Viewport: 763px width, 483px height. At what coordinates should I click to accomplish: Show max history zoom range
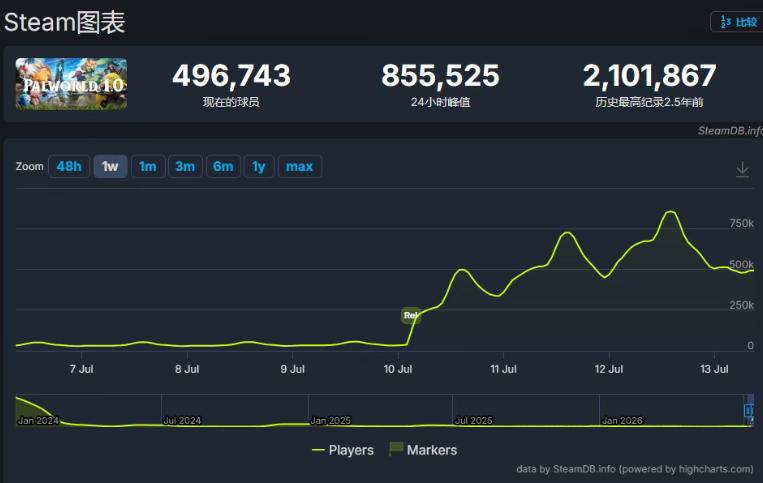(x=299, y=166)
